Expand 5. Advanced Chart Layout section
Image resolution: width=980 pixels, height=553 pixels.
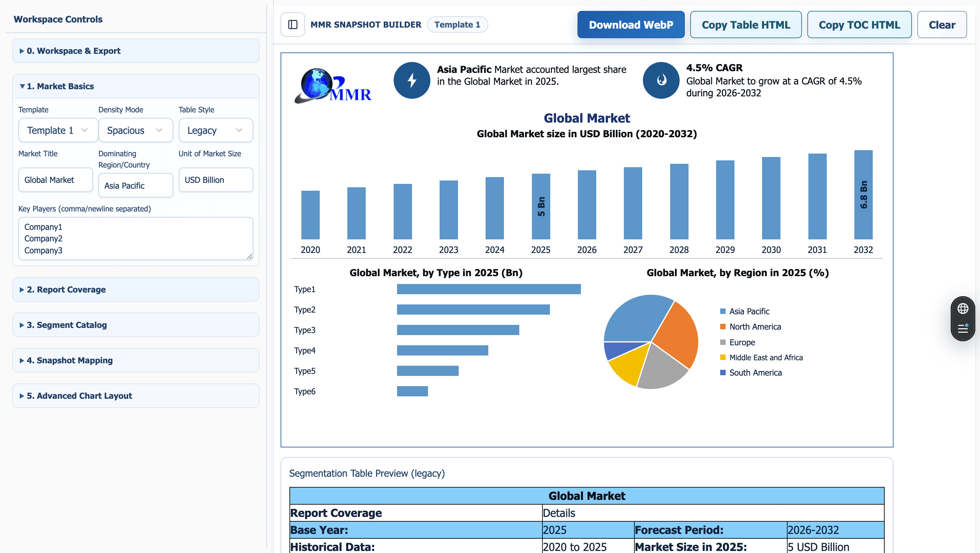point(136,396)
